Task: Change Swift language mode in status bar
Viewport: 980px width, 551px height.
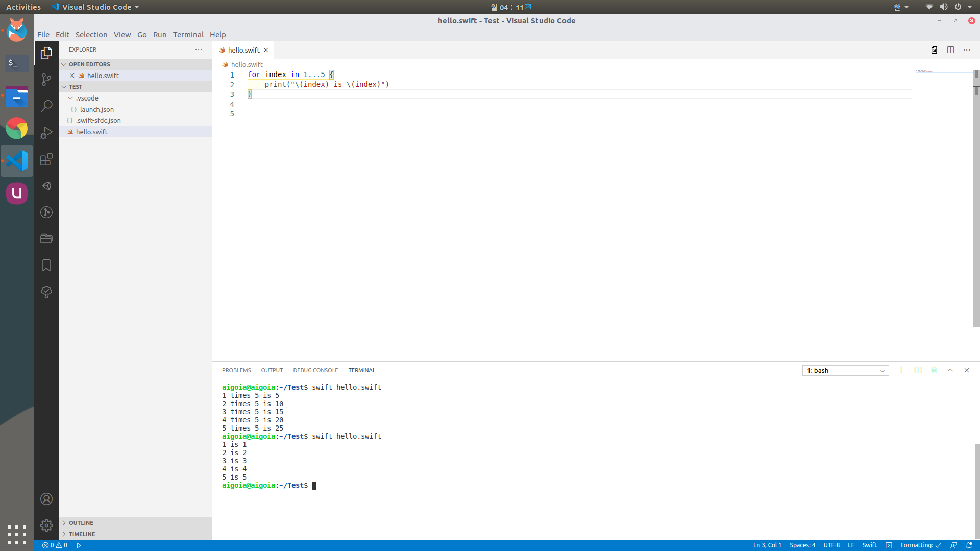Action: 869,545
